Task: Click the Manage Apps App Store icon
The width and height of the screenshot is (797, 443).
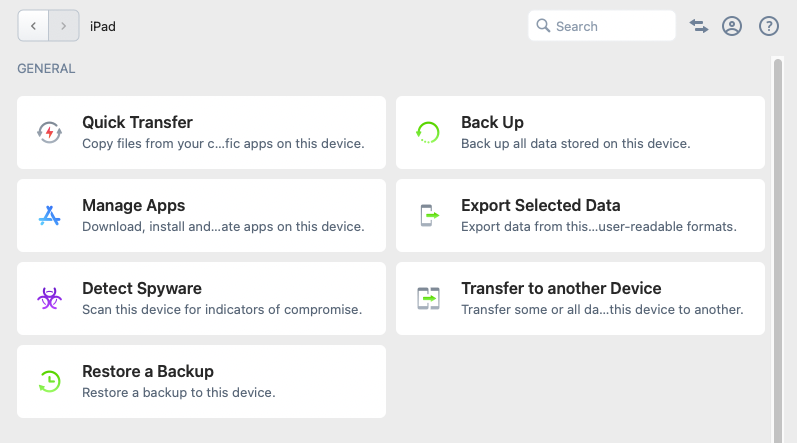Action: [49, 215]
